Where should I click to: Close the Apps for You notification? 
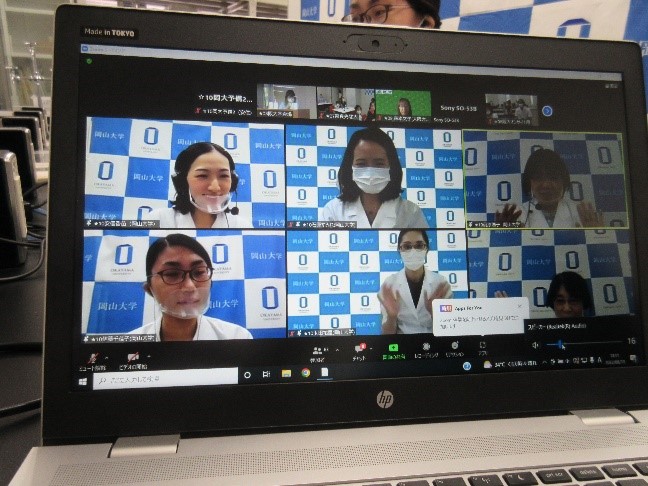click(x=520, y=306)
